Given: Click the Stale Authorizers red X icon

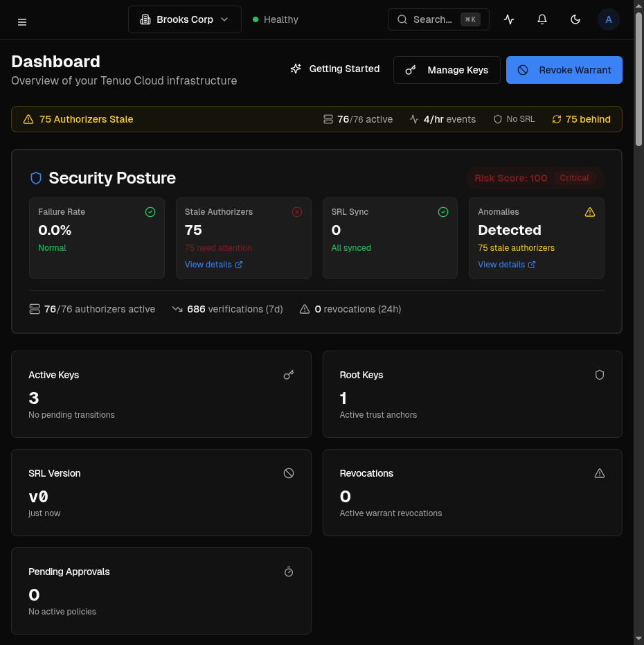Looking at the screenshot, I should pyautogui.click(x=297, y=212).
